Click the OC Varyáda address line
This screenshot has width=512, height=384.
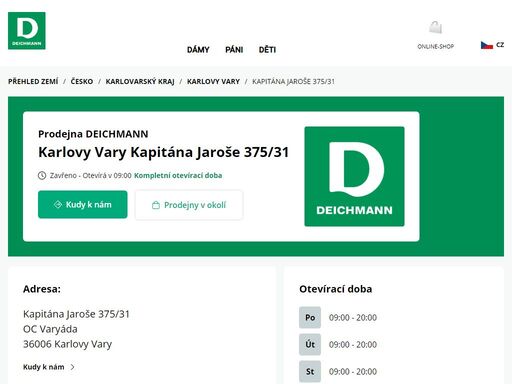coord(50,329)
